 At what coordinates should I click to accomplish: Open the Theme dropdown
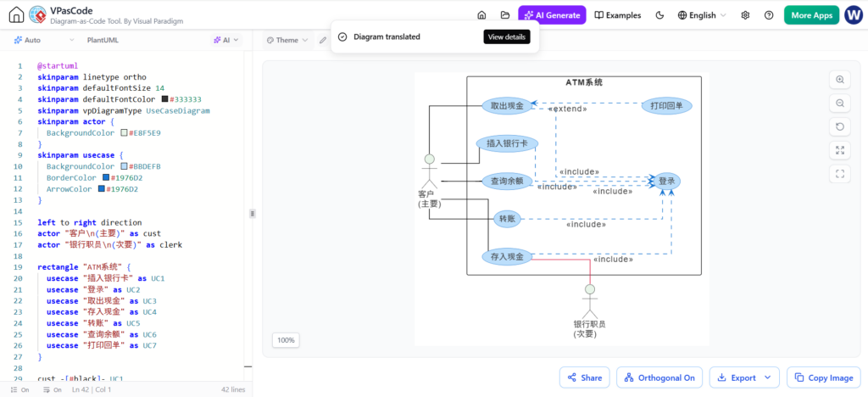pos(287,40)
